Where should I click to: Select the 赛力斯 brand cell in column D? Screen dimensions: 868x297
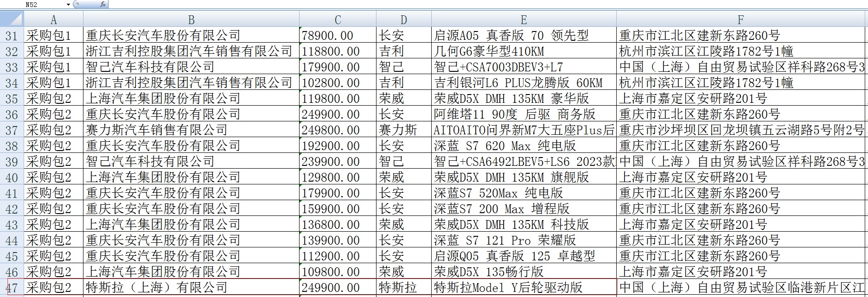point(403,130)
